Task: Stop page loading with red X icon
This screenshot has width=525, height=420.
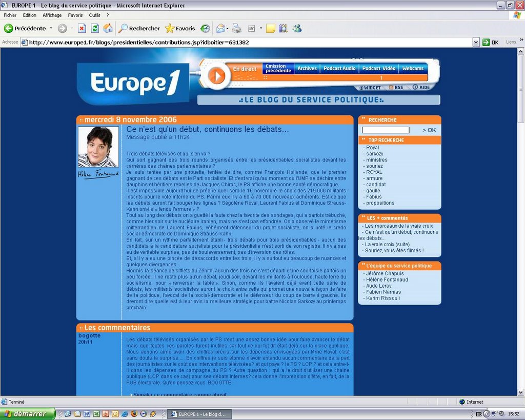Action: pos(82,29)
